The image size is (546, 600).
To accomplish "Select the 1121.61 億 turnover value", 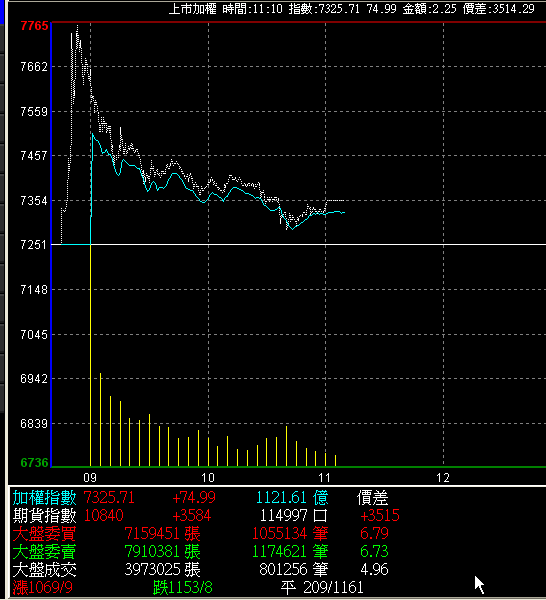I will pyautogui.click(x=292, y=498).
